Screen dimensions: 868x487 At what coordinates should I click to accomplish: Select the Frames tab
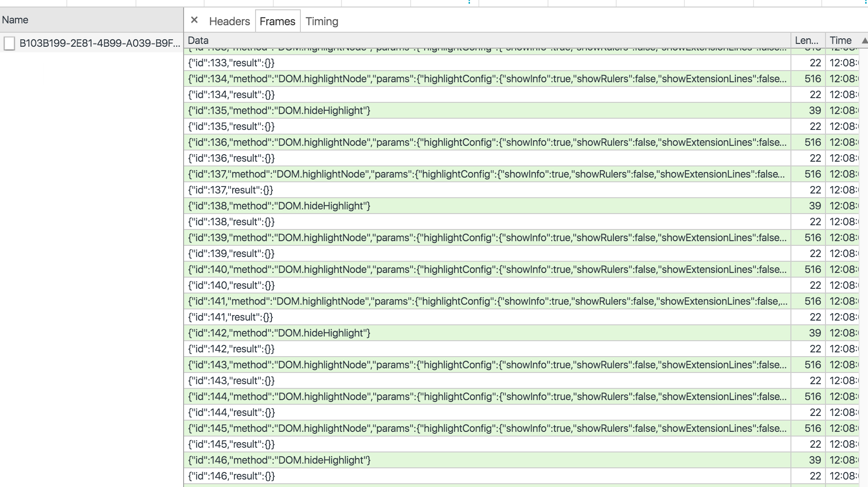tap(277, 21)
